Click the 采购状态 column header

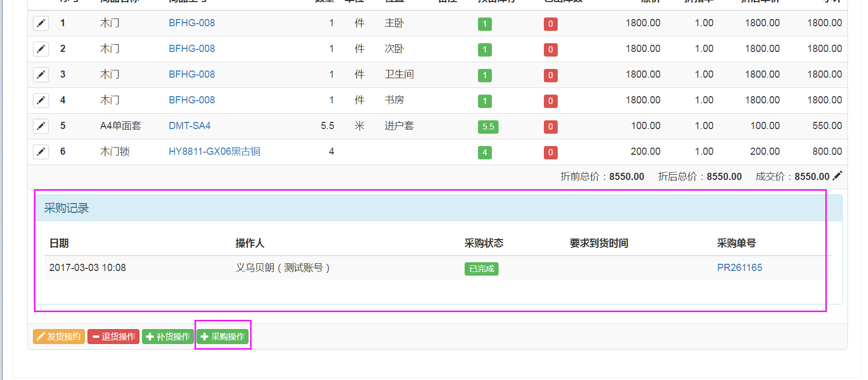click(x=484, y=243)
